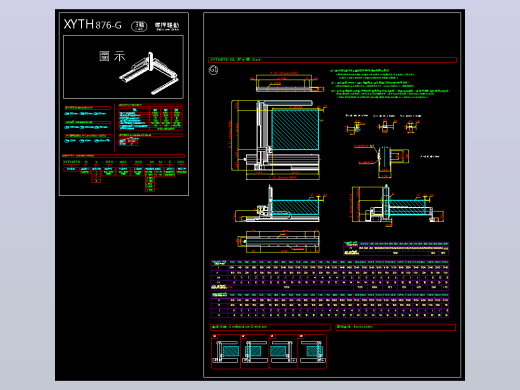Click the 圖示 label in the preview box
The width and height of the screenshot is (520, 390).
click(112, 56)
